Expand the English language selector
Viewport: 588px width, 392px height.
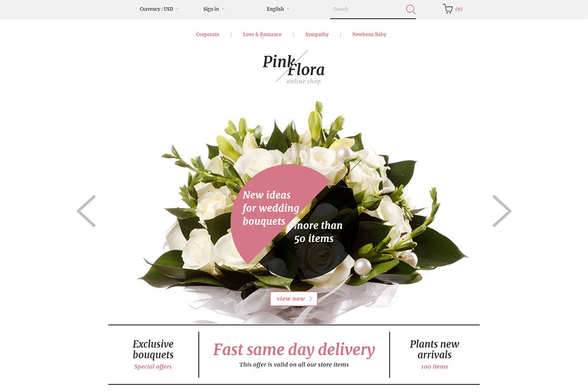pyautogui.click(x=278, y=9)
